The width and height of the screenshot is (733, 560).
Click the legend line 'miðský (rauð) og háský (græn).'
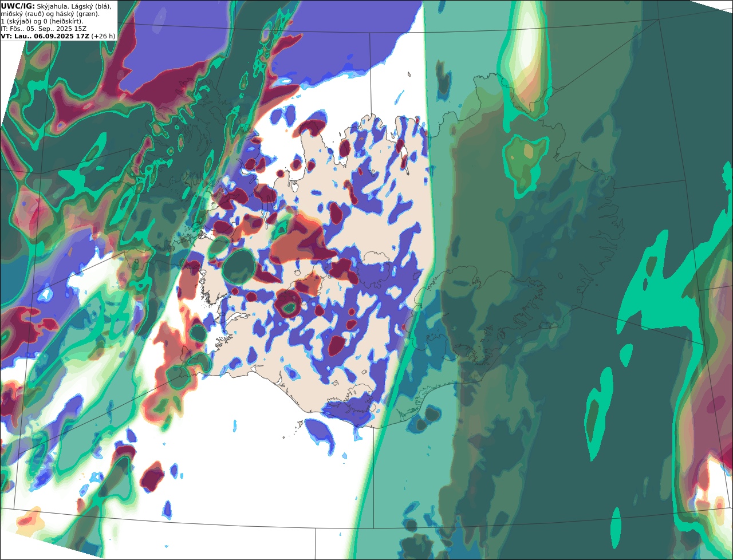[x=50, y=14]
